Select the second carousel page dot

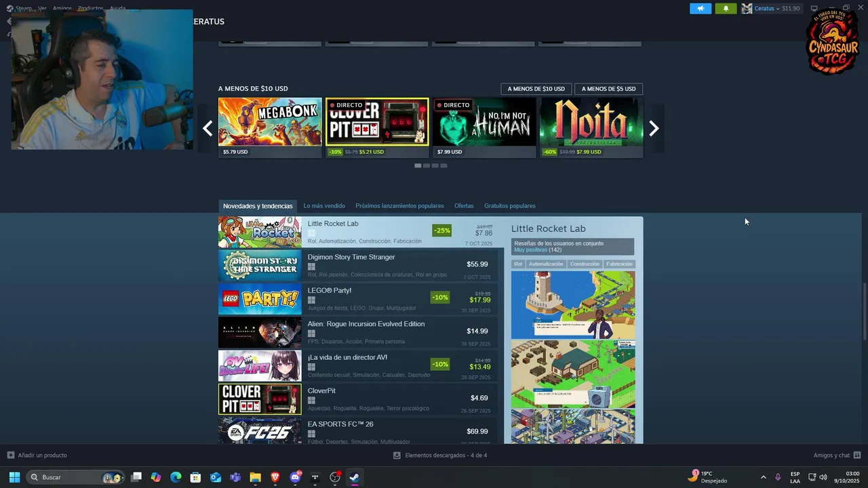(x=427, y=165)
